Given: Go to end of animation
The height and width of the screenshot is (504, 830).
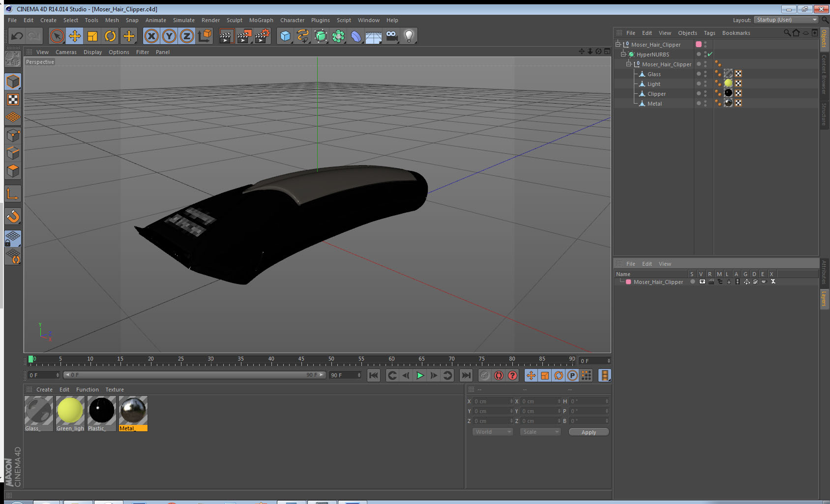Looking at the screenshot, I should click(x=466, y=375).
